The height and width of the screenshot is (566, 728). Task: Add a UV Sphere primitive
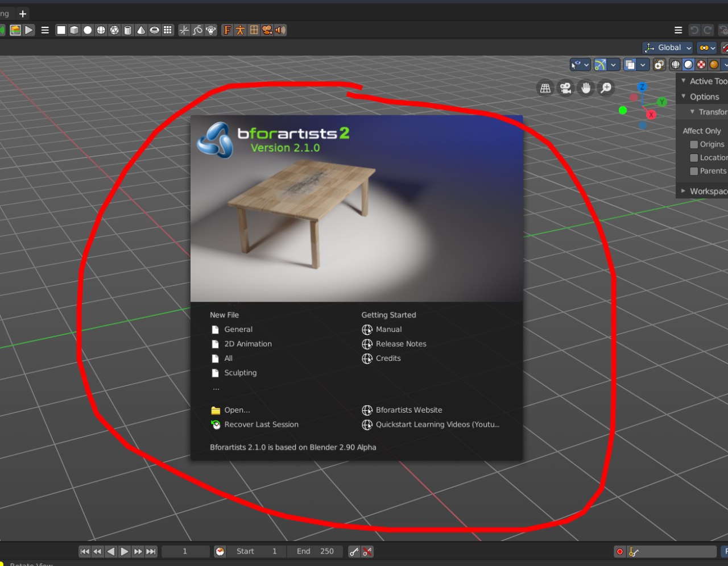(x=101, y=30)
